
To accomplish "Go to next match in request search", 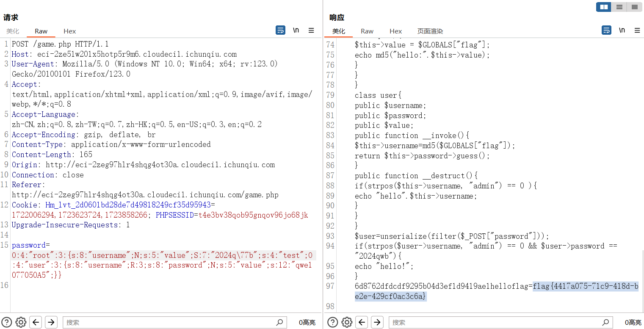I will [x=51, y=322].
